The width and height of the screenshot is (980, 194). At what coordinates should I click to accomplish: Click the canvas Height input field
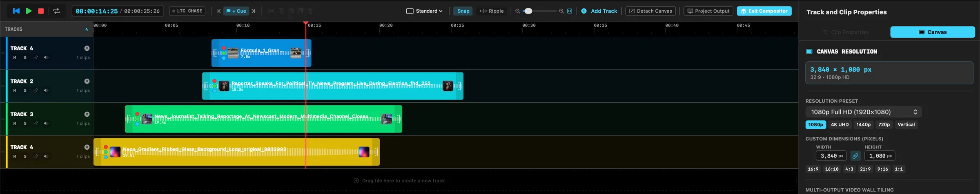point(880,156)
